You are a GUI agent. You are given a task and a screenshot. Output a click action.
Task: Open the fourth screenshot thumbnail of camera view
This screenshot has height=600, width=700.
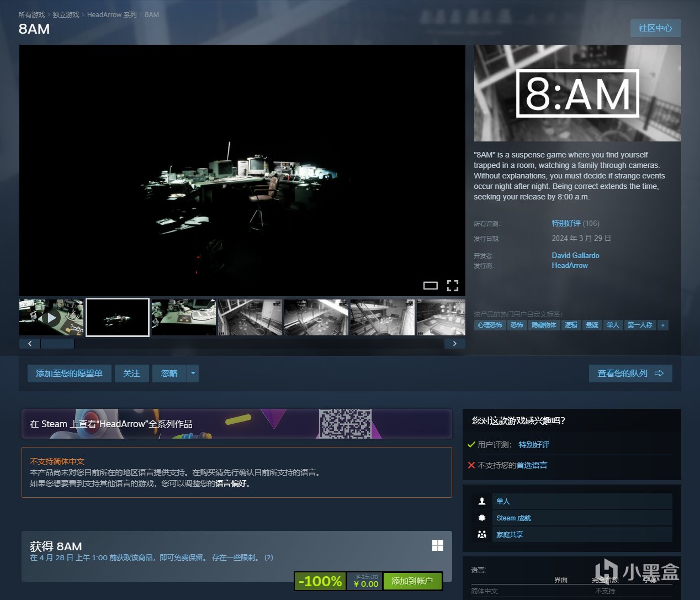(x=250, y=317)
